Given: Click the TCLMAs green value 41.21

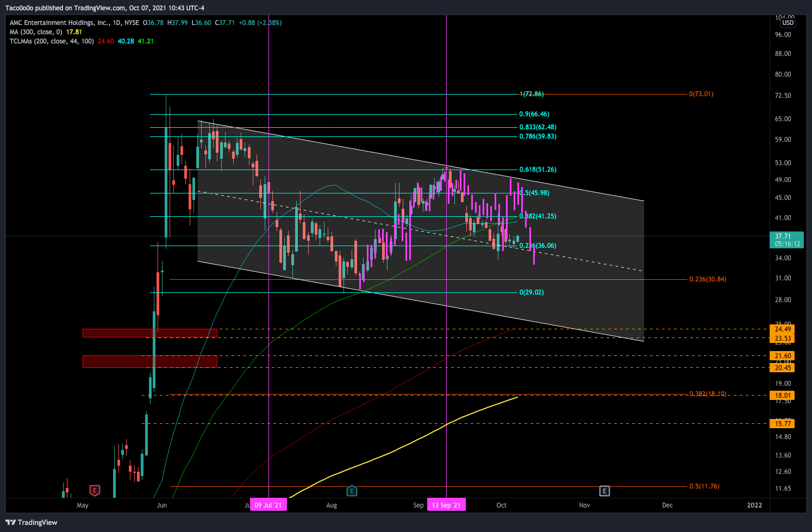Looking at the screenshot, I should click(x=146, y=41).
